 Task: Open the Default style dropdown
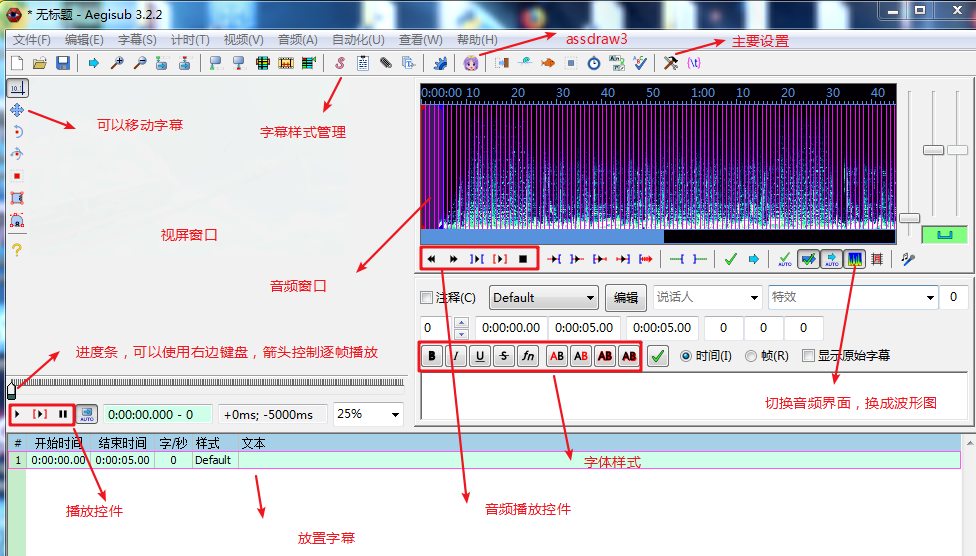[543, 298]
